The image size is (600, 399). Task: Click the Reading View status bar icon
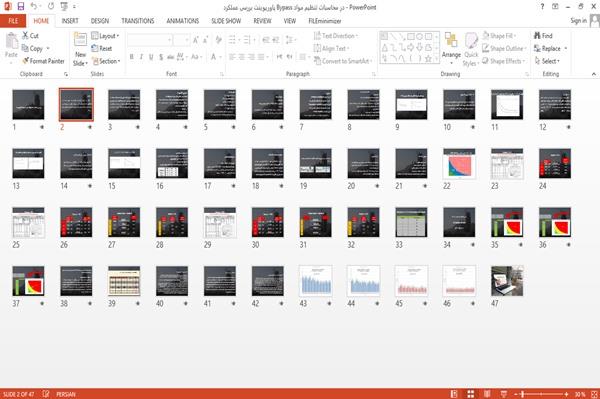pyautogui.click(x=487, y=394)
